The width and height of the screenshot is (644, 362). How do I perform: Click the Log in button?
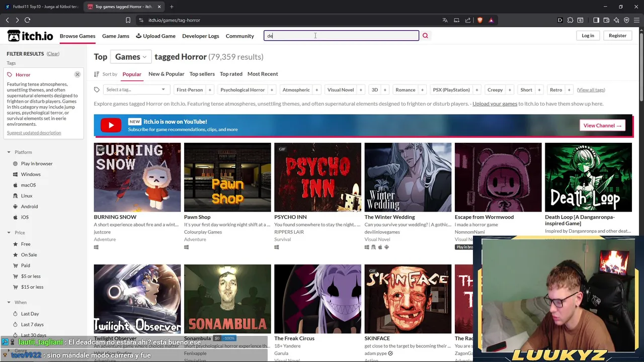[588, 36]
